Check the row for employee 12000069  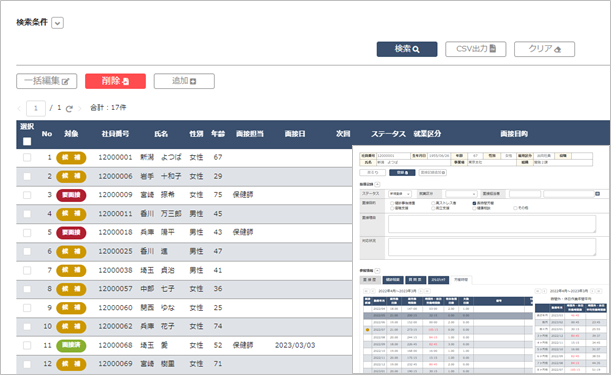pos(27,364)
